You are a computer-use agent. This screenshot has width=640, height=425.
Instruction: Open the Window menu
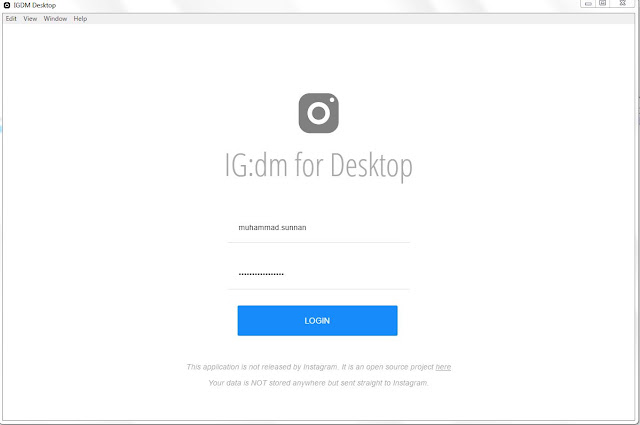point(55,19)
